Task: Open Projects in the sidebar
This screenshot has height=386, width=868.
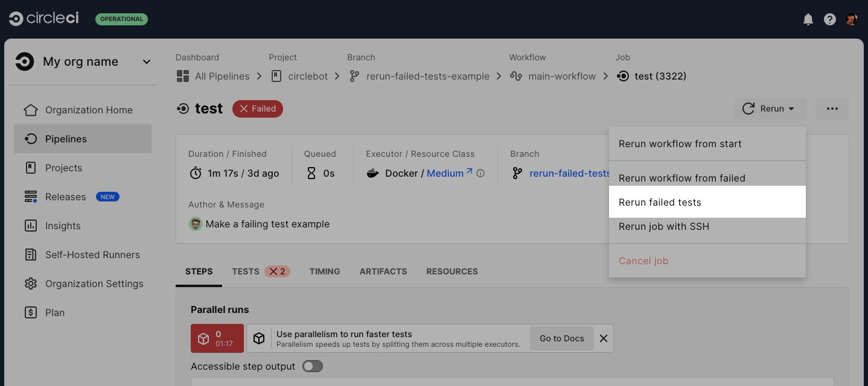Action: (83, 168)
